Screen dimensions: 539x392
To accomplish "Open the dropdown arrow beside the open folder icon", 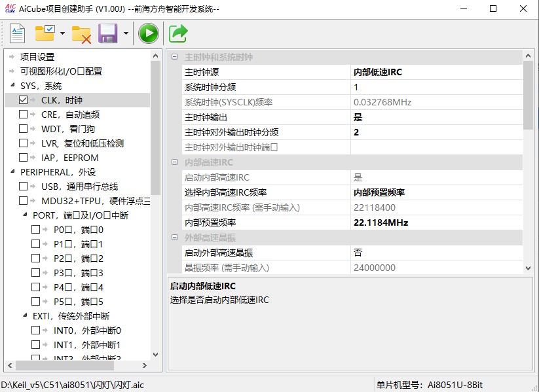I will [62, 33].
